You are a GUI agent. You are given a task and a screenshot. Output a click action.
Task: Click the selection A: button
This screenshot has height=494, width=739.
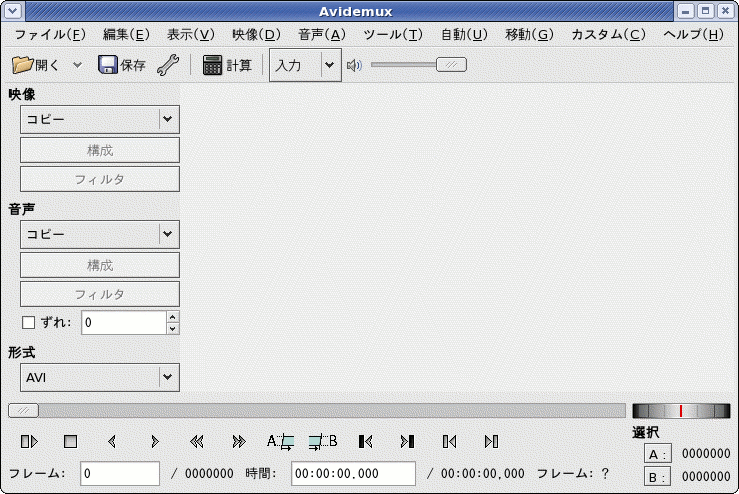click(x=657, y=454)
